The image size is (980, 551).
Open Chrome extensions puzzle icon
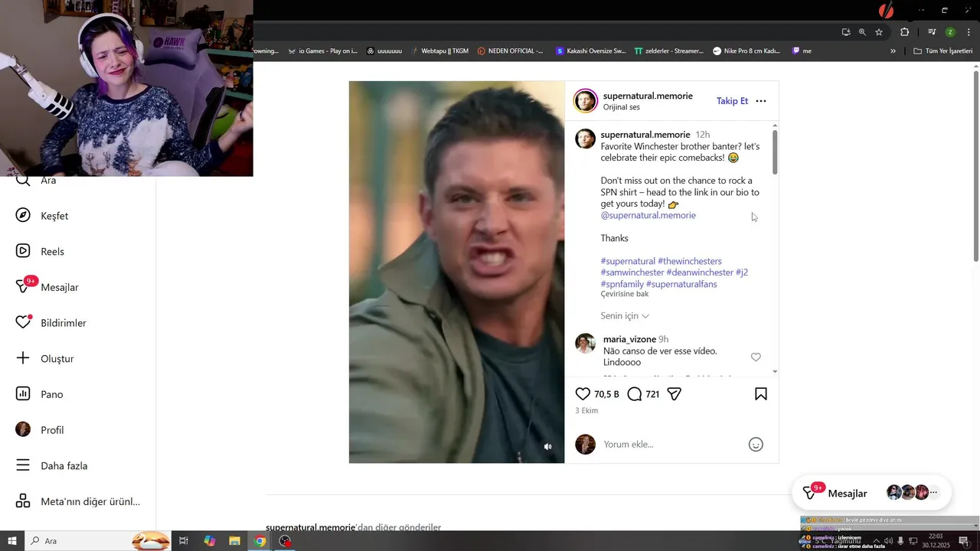click(x=905, y=32)
